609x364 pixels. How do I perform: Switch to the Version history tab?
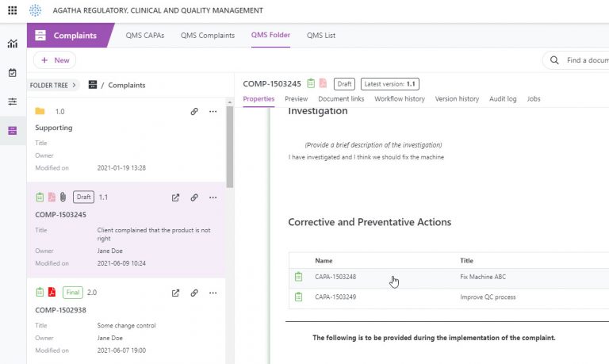[x=457, y=99]
